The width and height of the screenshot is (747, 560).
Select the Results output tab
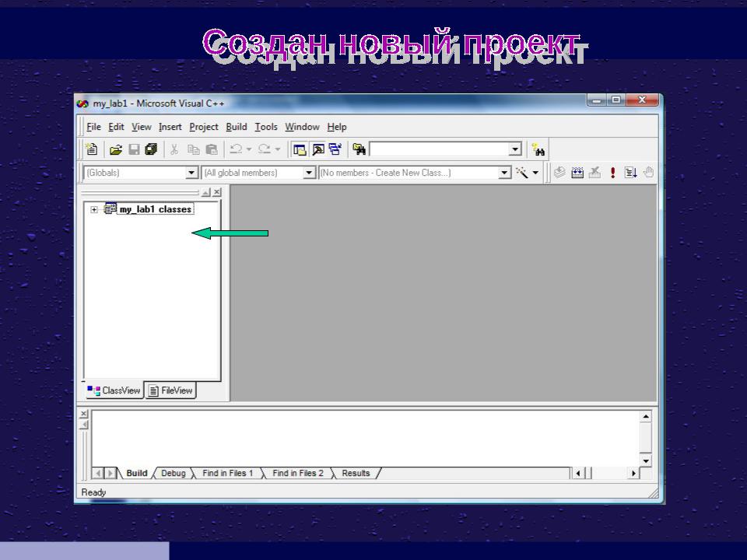pos(356,473)
